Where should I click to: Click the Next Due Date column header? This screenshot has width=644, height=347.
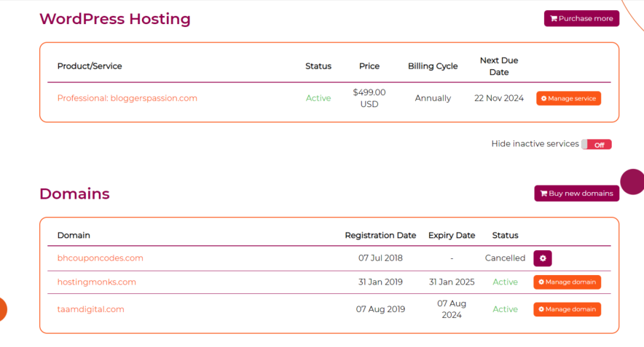point(499,66)
